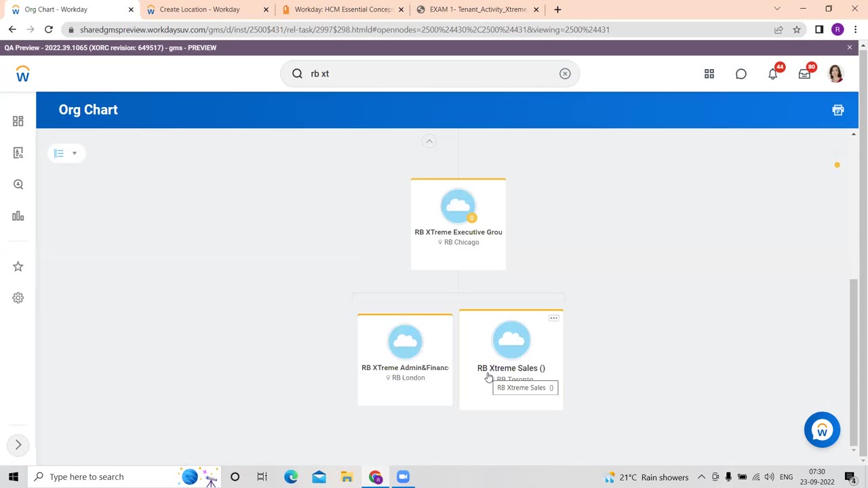Select the RB XTreme Executive Group card
The width and height of the screenshot is (868, 488).
pyautogui.click(x=458, y=224)
